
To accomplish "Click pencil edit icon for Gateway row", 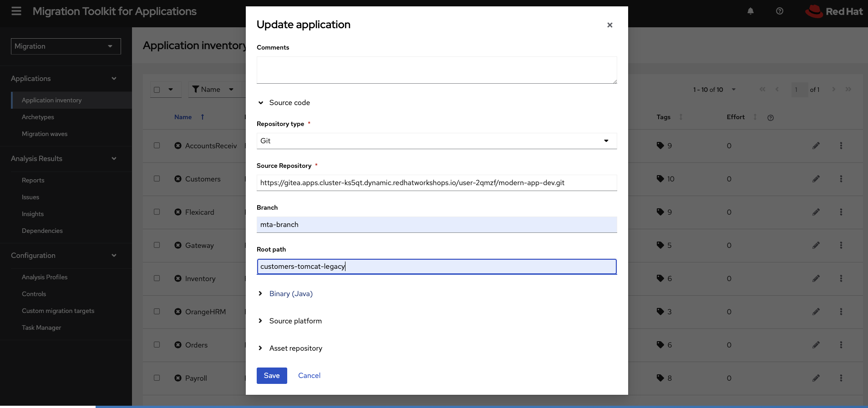I will 816,245.
